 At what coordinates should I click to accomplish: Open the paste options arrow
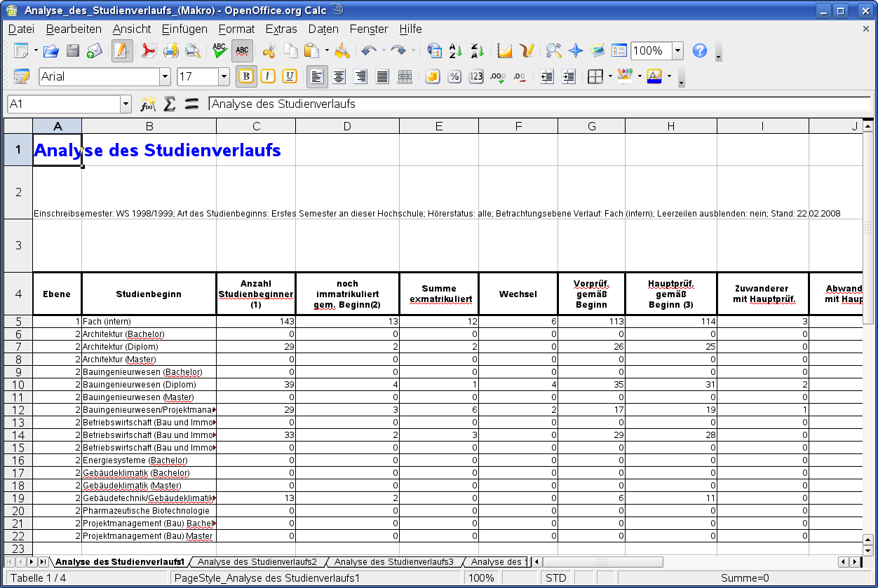(327, 50)
